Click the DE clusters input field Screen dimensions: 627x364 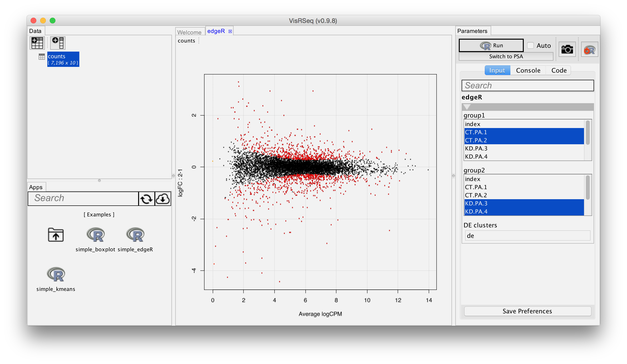[x=527, y=236]
